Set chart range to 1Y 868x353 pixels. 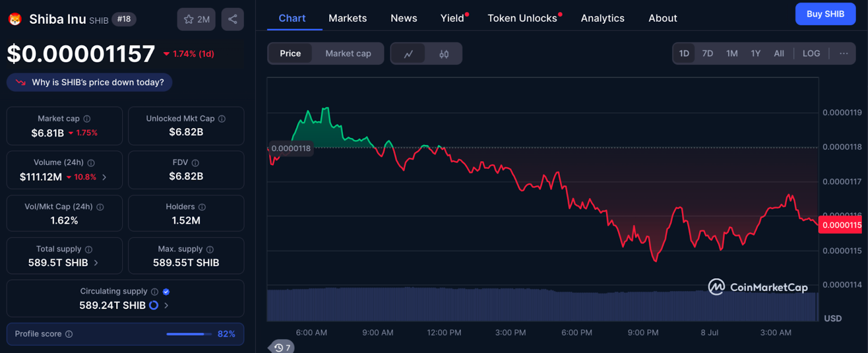(756, 53)
